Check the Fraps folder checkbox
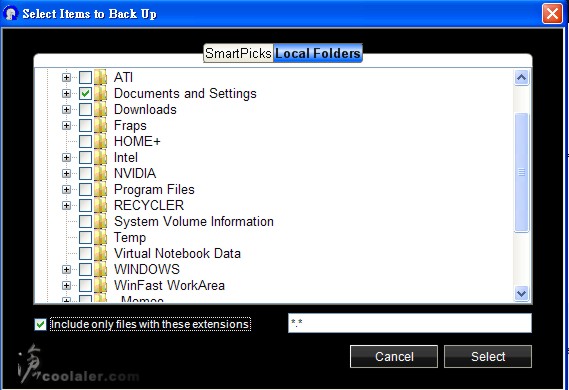 point(85,125)
